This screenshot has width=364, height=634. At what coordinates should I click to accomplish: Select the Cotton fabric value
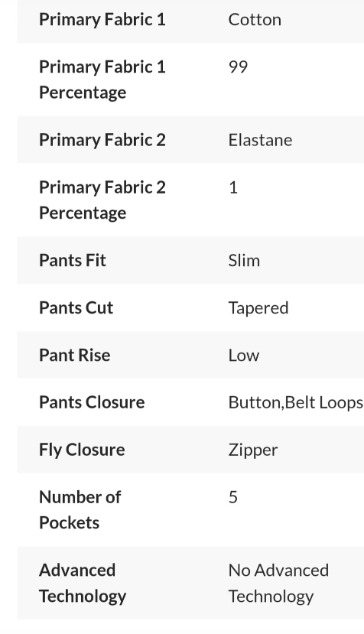[x=255, y=19]
